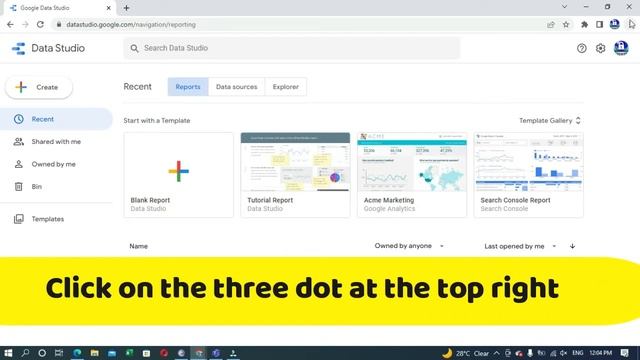Click the weather widget 28°C Clear
This screenshot has width=640, height=360.
click(x=466, y=353)
